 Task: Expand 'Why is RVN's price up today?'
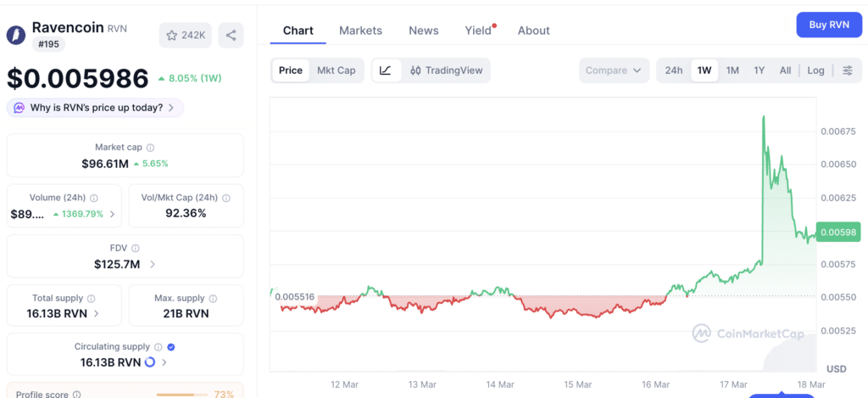(x=95, y=108)
